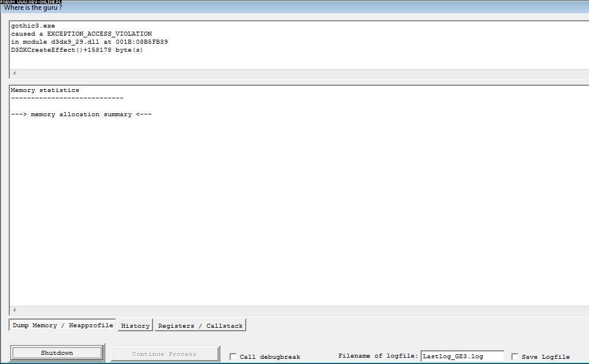Image resolution: width=589 pixels, height=364 pixels.
Task: Switch to the Dump Memory / Heapprofile tab
Action: (63, 325)
